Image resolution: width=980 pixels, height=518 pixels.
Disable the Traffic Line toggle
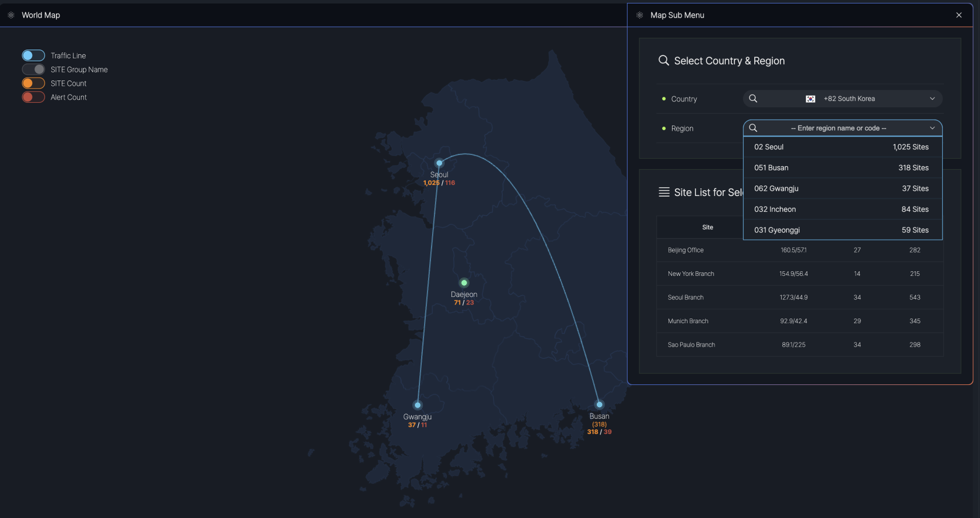coord(33,55)
